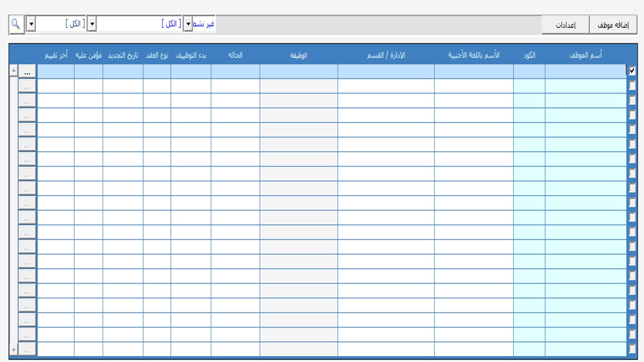Click the Add Employee (إضافه موظف) button
The image size is (644, 362).
pos(613,25)
